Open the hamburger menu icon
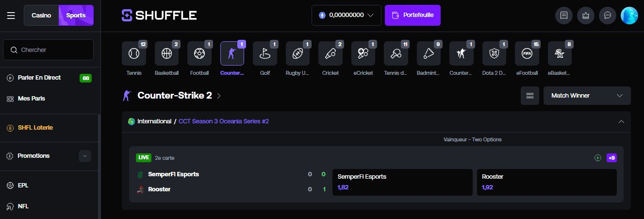 11,16
